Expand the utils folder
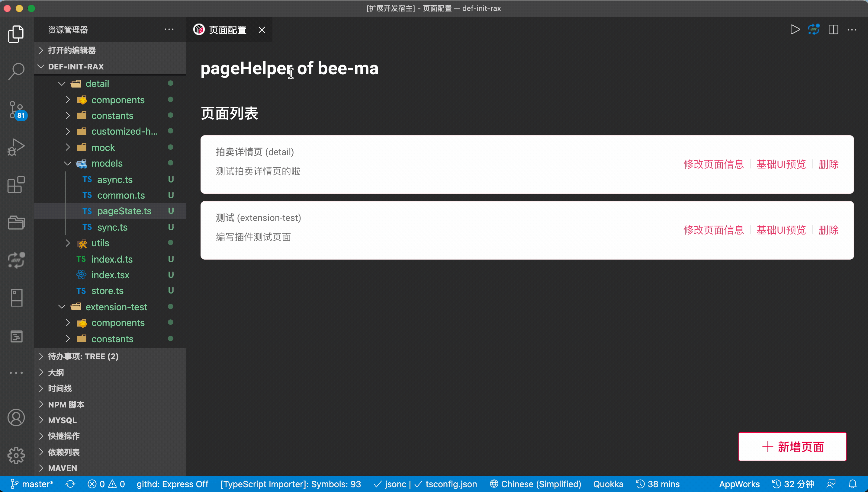This screenshot has height=492, width=868. pyautogui.click(x=68, y=243)
